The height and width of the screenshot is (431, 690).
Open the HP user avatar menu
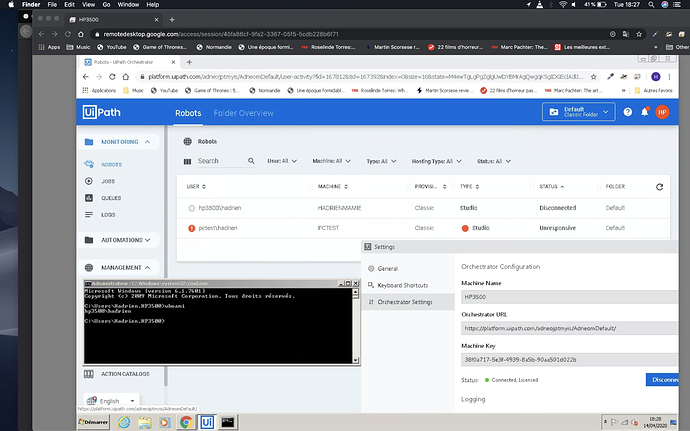[x=661, y=113]
